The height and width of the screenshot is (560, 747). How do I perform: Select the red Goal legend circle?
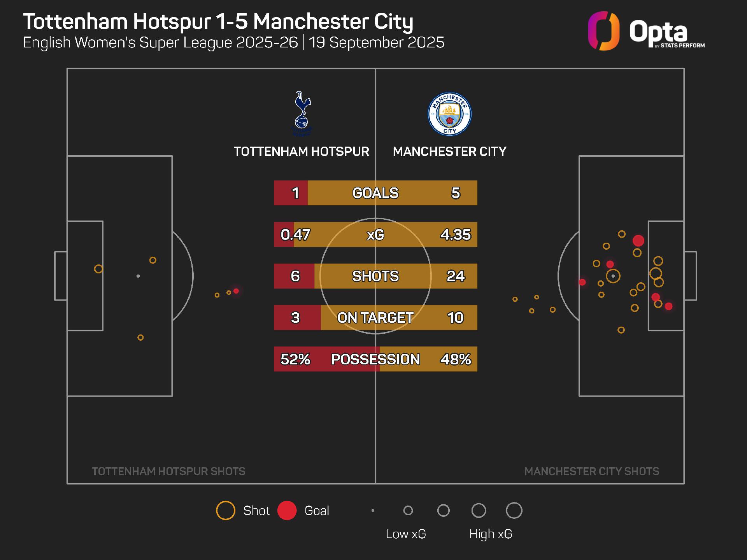[287, 510]
